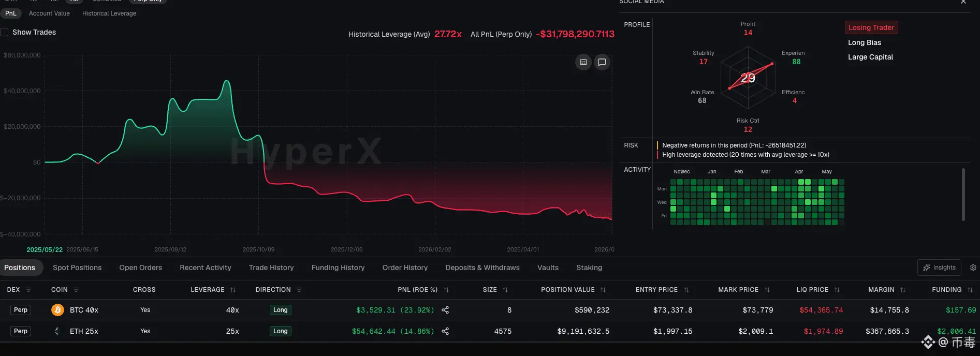The height and width of the screenshot is (356, 980).
Task: Click BTC liquidation price $54,365.74
Action: [821, 310]
